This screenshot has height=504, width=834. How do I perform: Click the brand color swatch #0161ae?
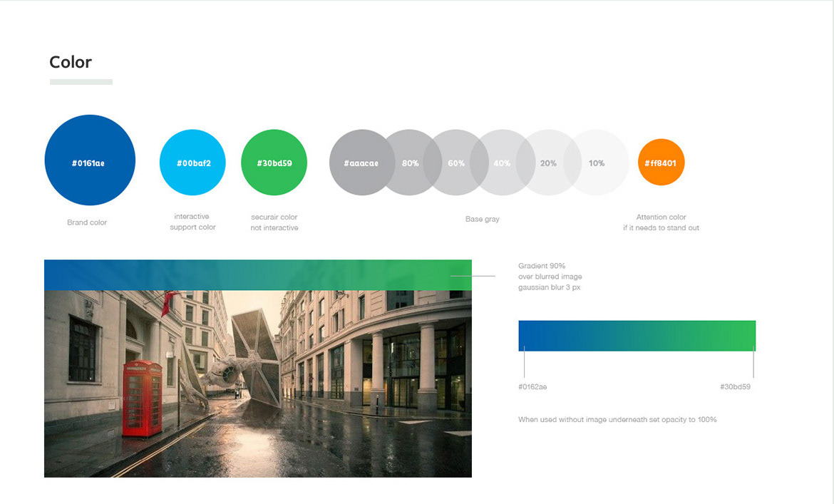[90, 160]
